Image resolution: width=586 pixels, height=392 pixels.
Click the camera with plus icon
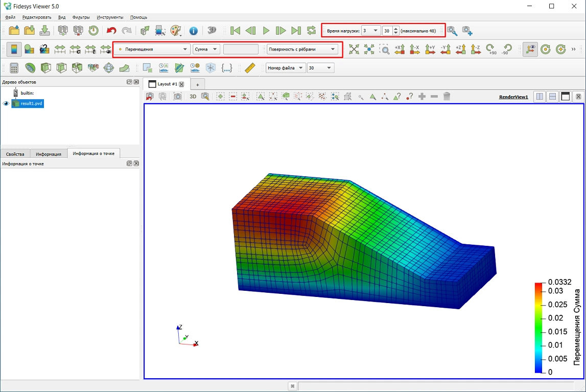click(467, 31)
